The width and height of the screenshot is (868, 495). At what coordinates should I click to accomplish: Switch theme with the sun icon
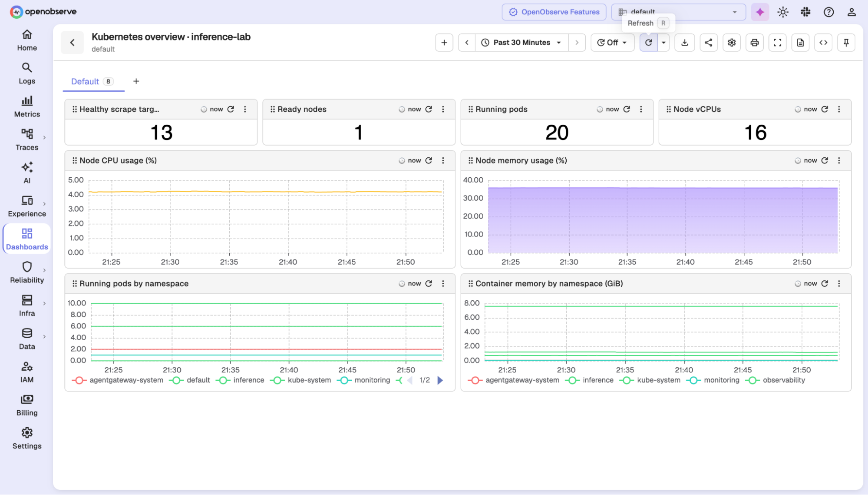click(783, 12)
